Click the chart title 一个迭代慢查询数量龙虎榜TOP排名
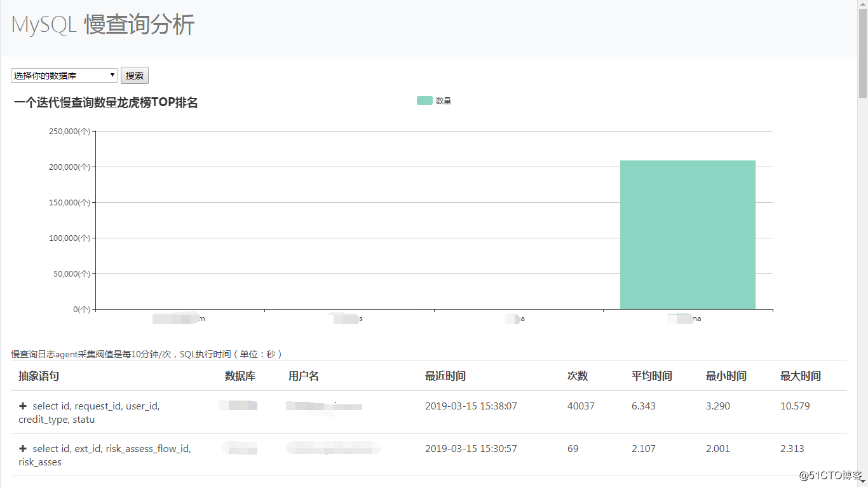This screenshot has height=487, width=868. (x=106, y=102)
